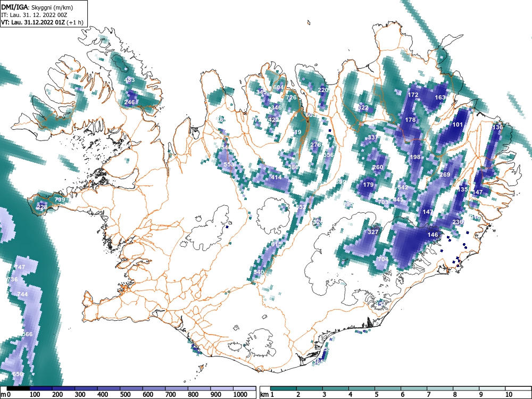Click the visibility value 276 on the map
The width and height of the screenshot is (532, 399).
click(x=315, y=145)
